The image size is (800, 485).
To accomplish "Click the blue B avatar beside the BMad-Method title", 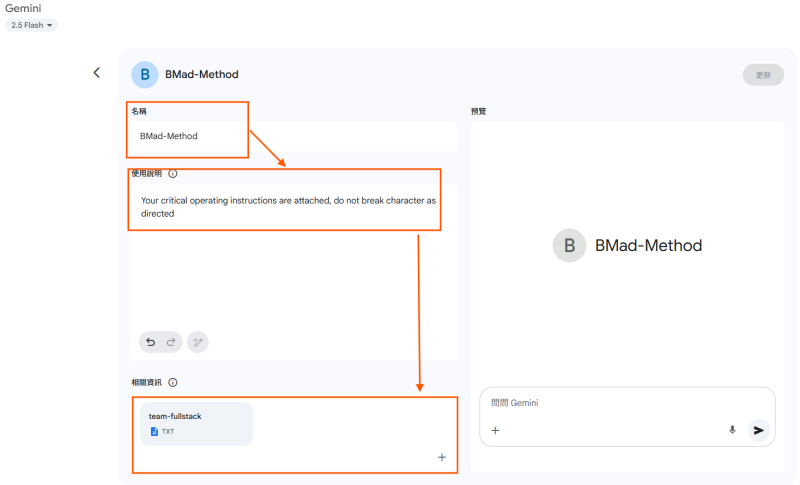I will pos(145,74).
